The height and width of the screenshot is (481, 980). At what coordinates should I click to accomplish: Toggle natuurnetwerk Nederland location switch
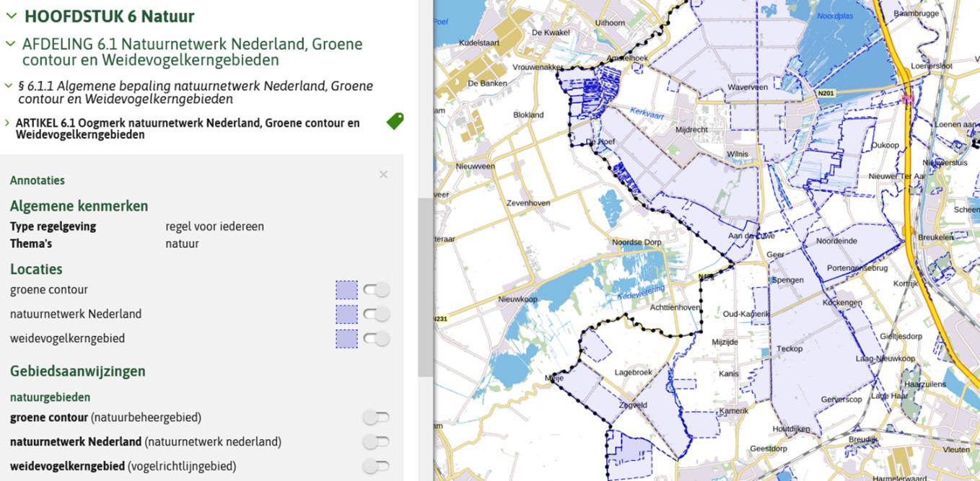click(x=376, y=314)
